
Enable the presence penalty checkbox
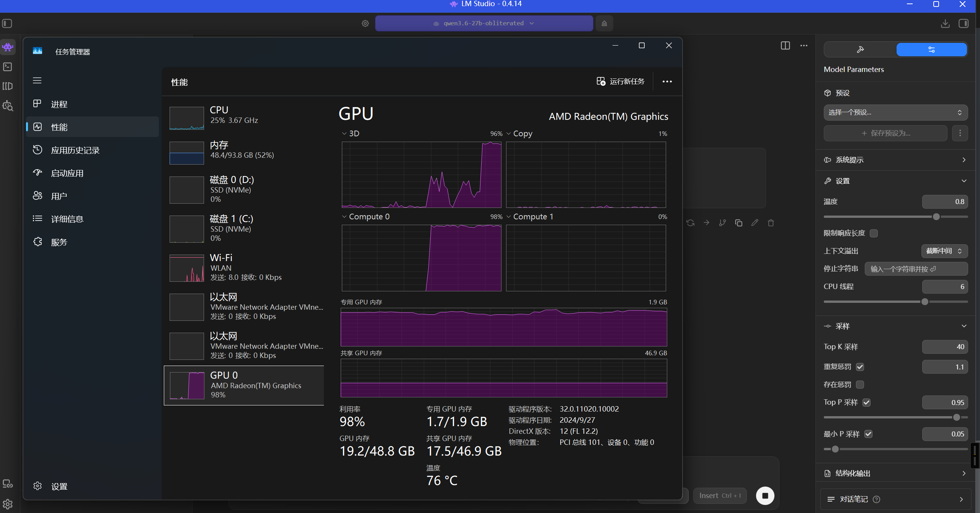point(860,385)
